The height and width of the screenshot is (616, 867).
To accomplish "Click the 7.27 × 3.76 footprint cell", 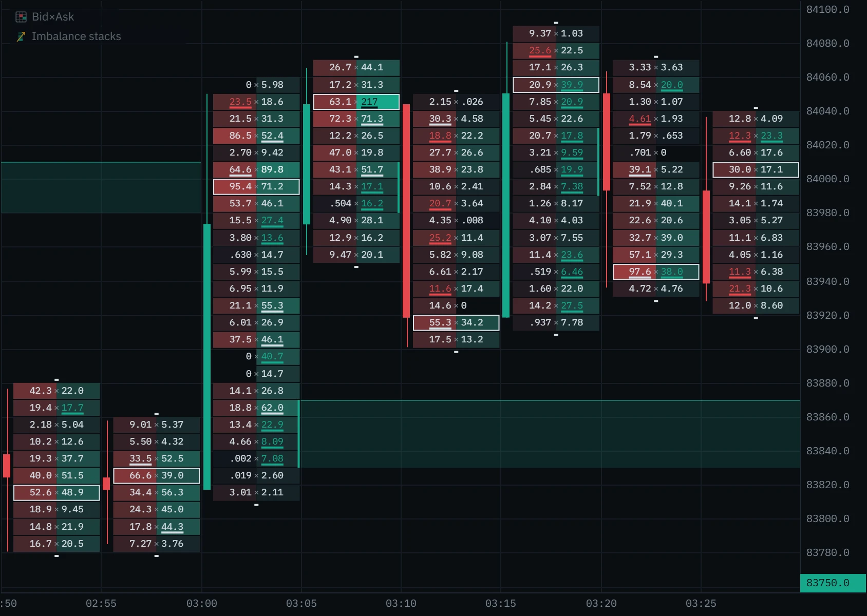I will tap(156, 544).
